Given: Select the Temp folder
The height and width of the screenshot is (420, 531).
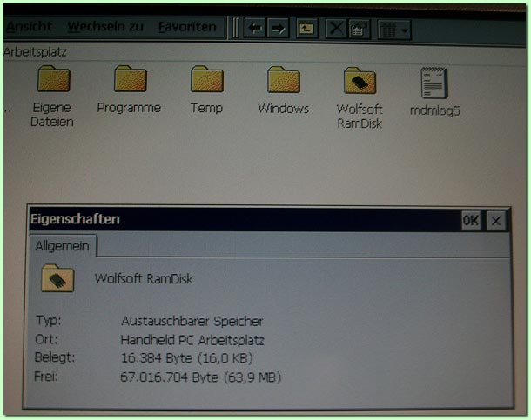Looking at the screenshot, I should 206,90.
